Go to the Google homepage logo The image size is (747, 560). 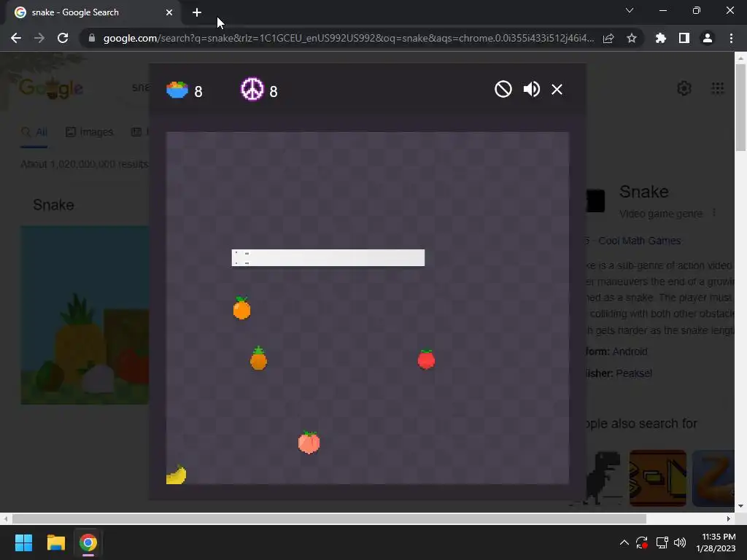51,88
